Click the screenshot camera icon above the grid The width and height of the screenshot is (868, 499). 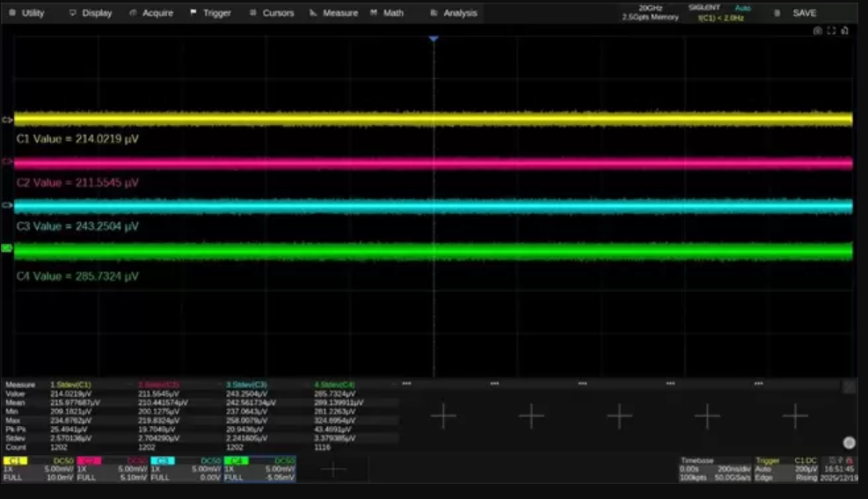click(x=817, y=30)
